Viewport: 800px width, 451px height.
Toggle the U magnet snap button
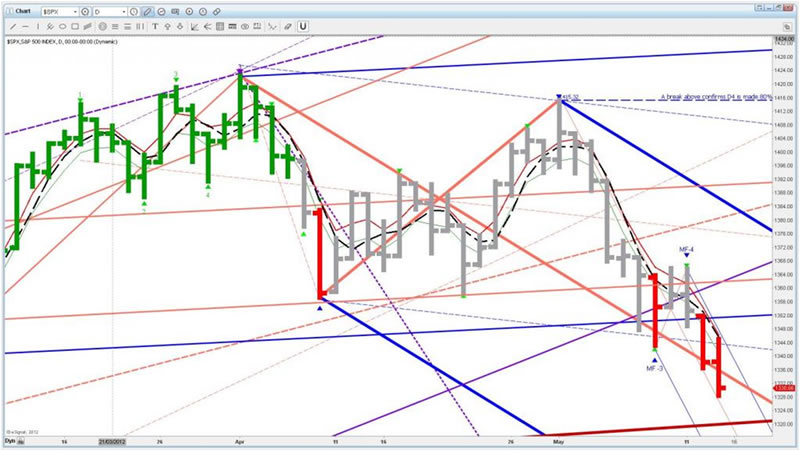(303, 26)
